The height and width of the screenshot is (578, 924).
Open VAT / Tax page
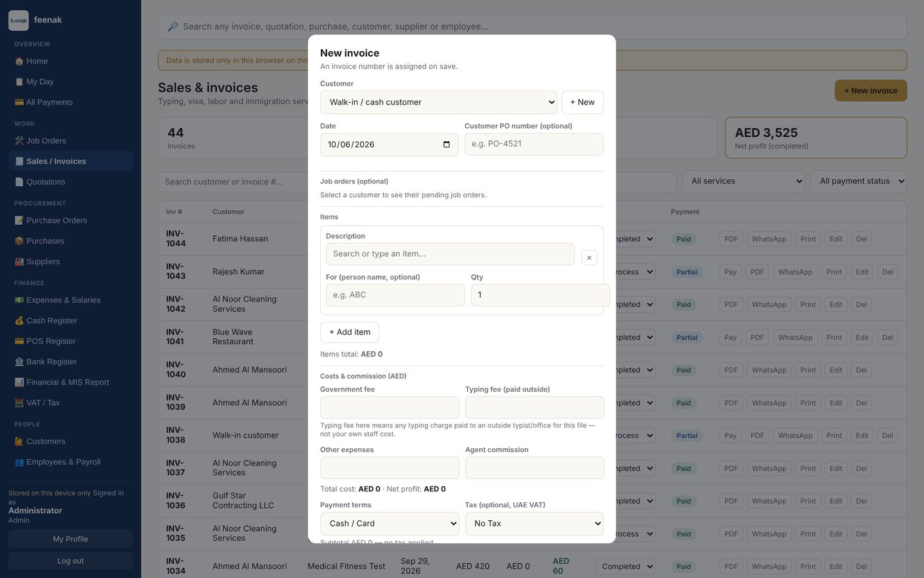coord(71,403)
